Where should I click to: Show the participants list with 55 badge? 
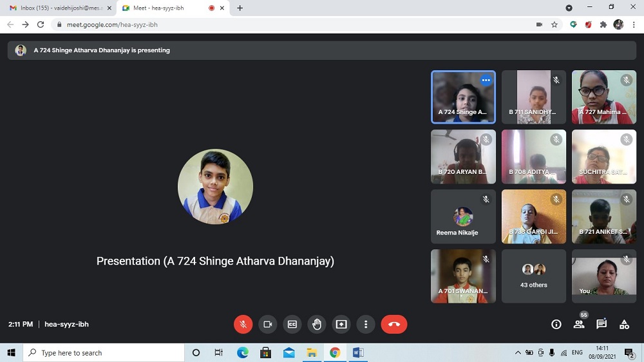click(x=579, y=325)
